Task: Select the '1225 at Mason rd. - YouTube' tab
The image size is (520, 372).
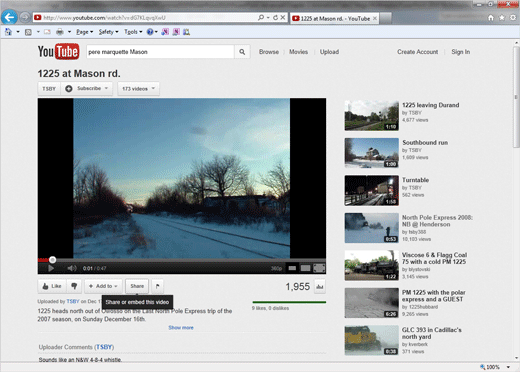Action: [335, 18]
